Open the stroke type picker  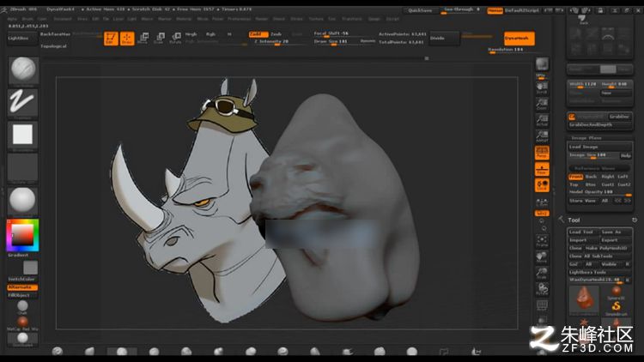tap(22, 104)
